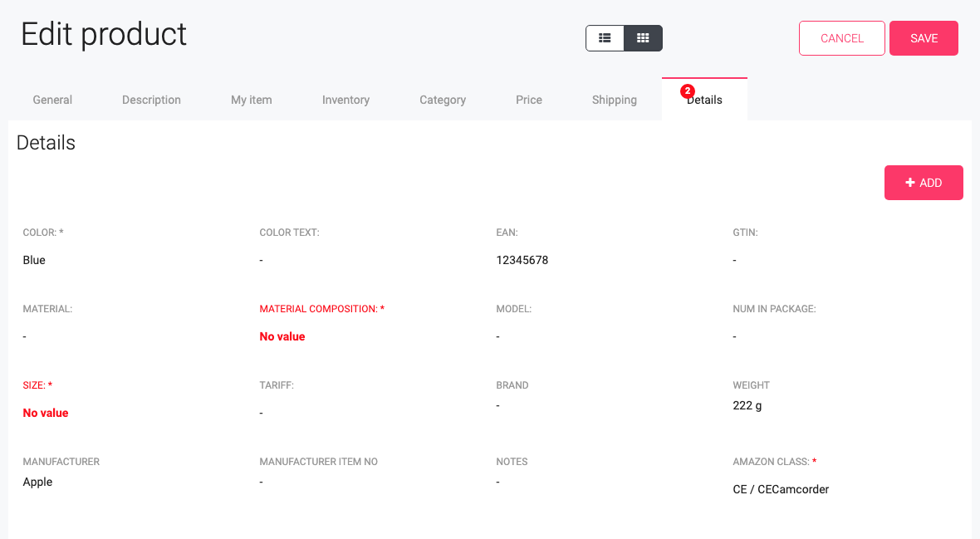
Task: Click the EAN label
Action: pos(507,233)
